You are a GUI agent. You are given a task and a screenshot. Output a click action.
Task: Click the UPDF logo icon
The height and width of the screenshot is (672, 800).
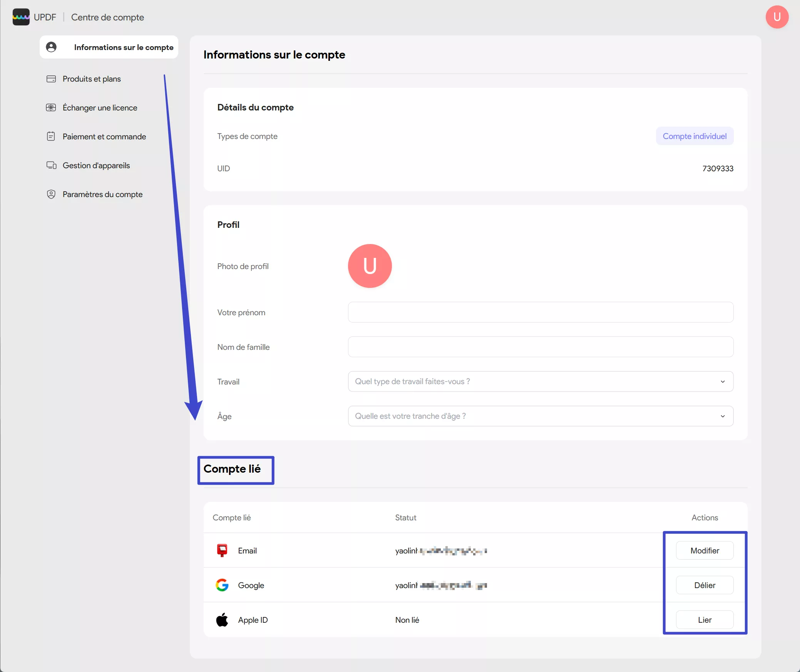tap(21, 17)
